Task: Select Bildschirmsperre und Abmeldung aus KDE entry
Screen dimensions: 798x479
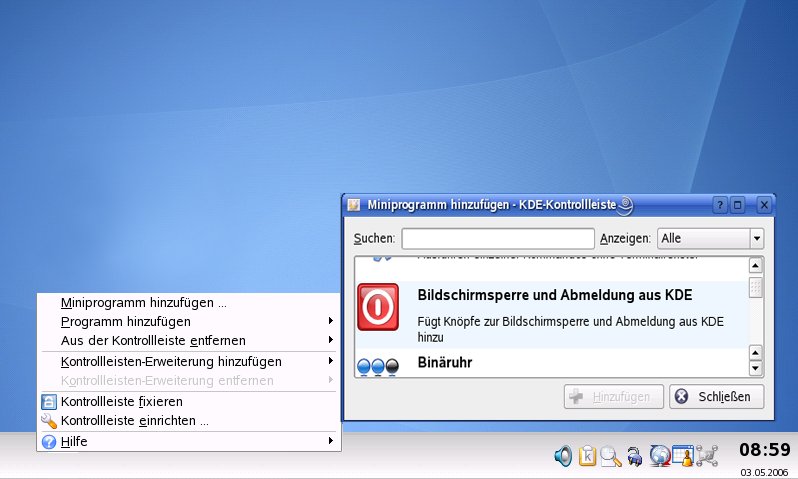Action: 552,315
